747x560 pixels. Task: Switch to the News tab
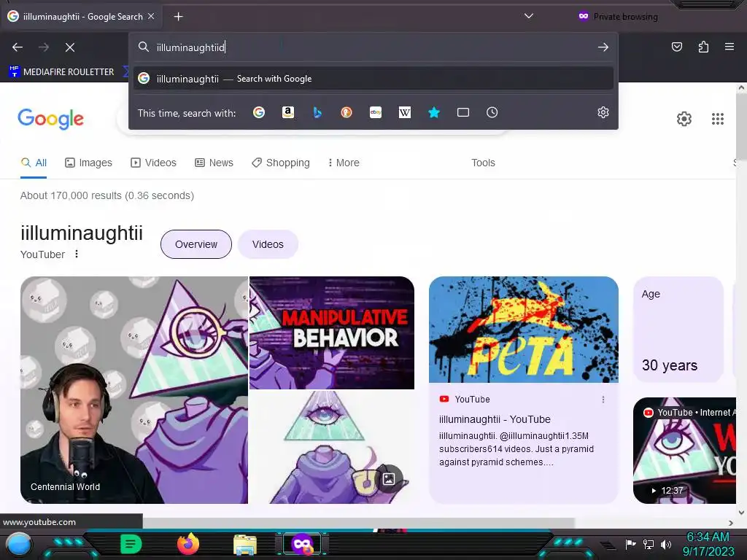click(214, 163)
